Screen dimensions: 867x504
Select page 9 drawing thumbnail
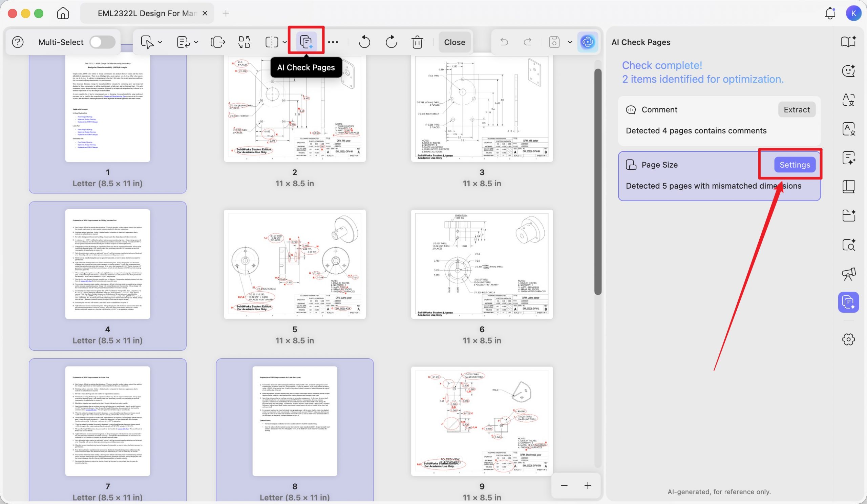[x=482, y=421]
